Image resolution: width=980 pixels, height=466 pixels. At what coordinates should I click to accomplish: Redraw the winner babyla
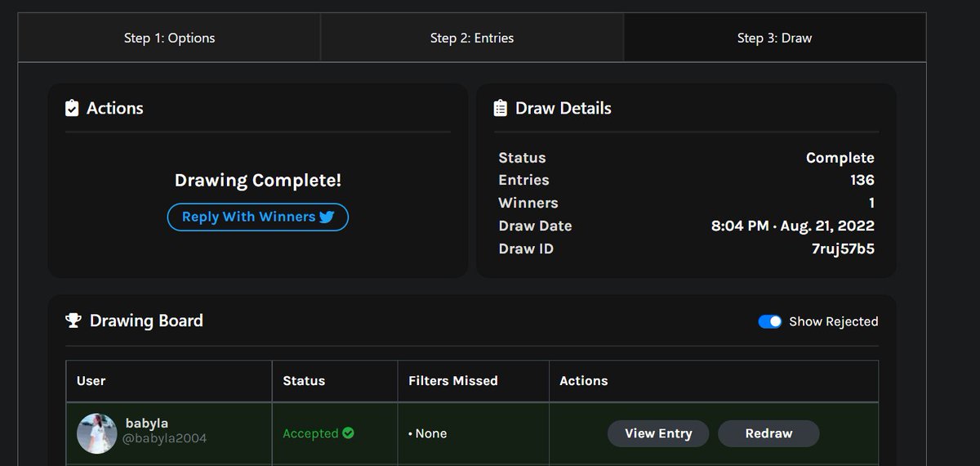tap(768, 433)
